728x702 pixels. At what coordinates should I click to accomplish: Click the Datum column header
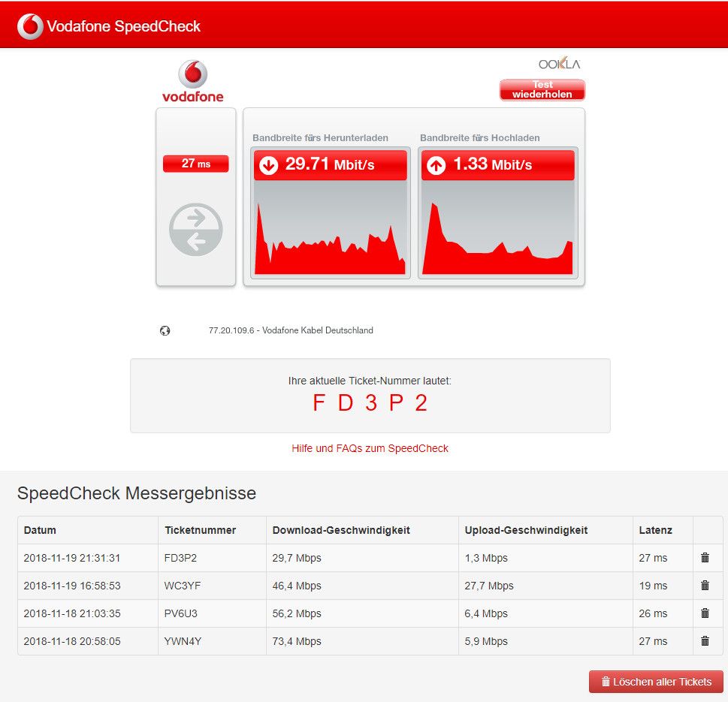tap(40, 530)
